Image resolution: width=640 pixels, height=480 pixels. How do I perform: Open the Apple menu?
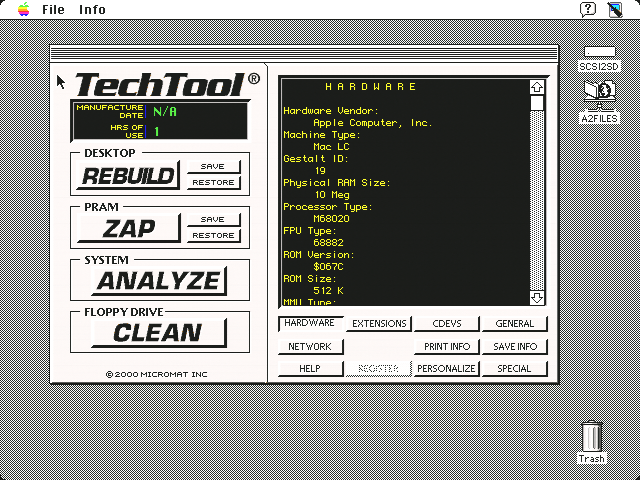[x=24, y=9]
